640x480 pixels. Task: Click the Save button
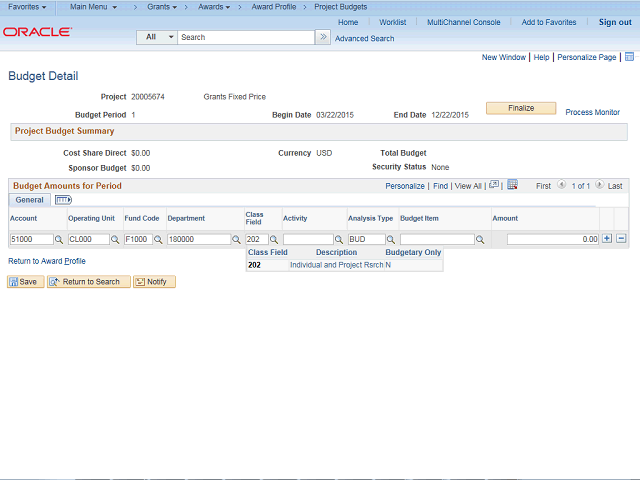point(25,282)
